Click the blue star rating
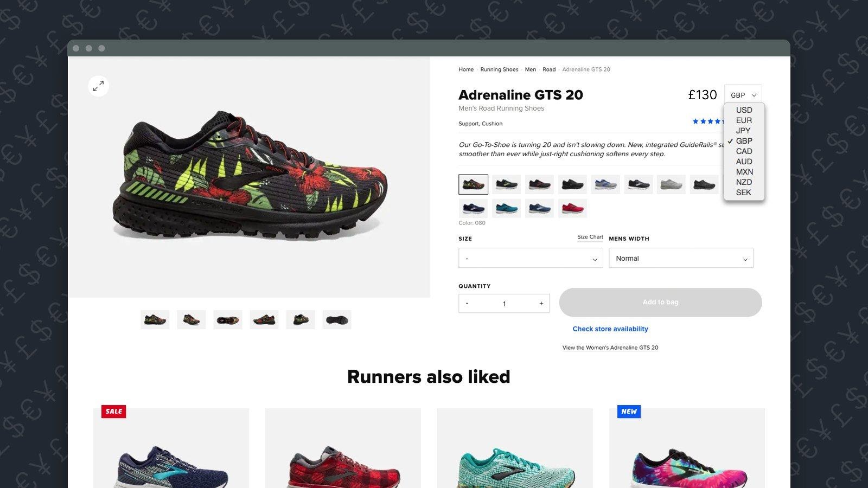 [x=708, y=121]
